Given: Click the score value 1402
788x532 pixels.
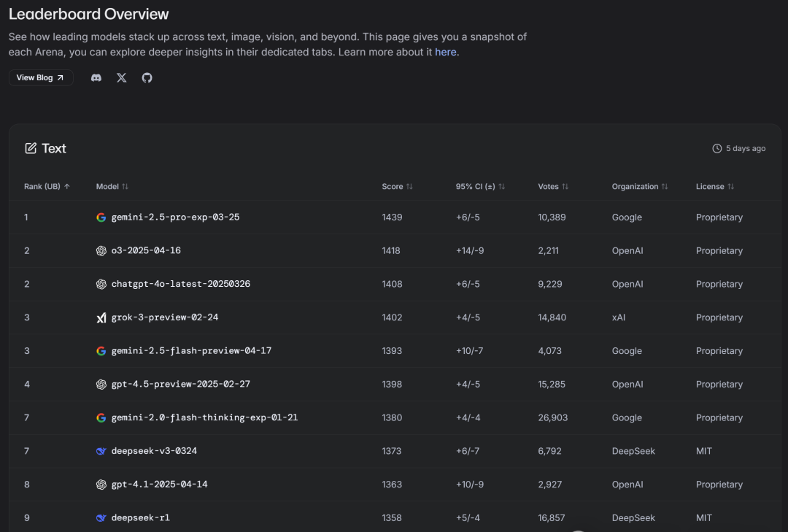Looking at the screenshot, I should click(392, 317).
